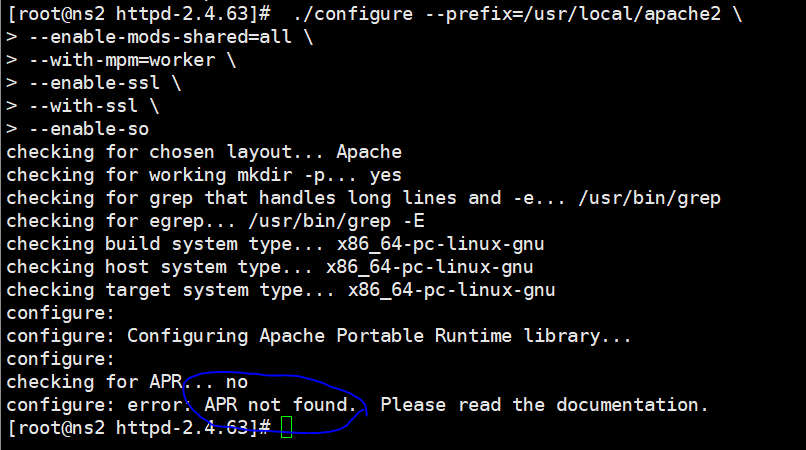Click the 'checking for egrep... /usr/bin/grep -E' line

(215, 221)
